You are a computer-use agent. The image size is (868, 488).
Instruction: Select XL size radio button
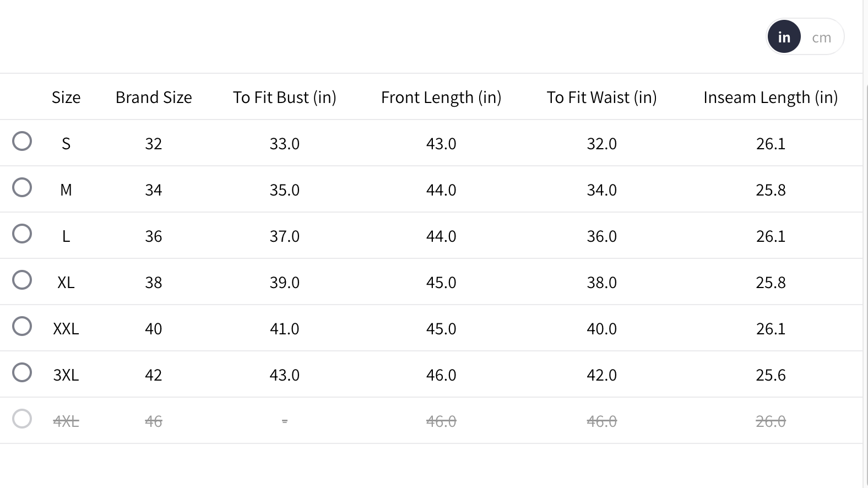(22, 280)
